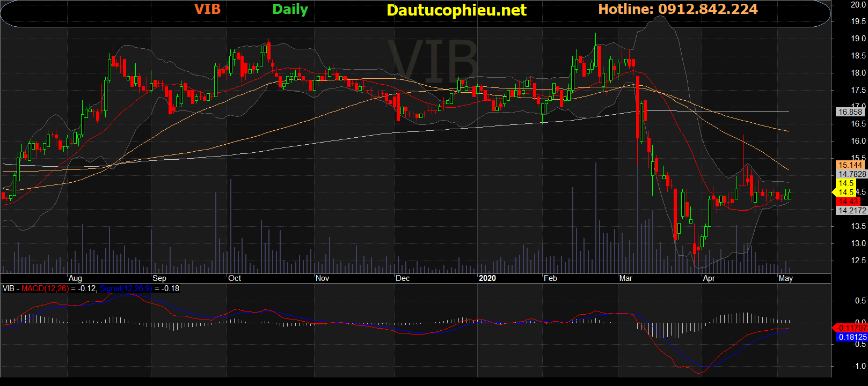Viewport: 868px width, 386px height.
Task: Select the 13.0 price axis label
Action: click(x=858, y=243)
